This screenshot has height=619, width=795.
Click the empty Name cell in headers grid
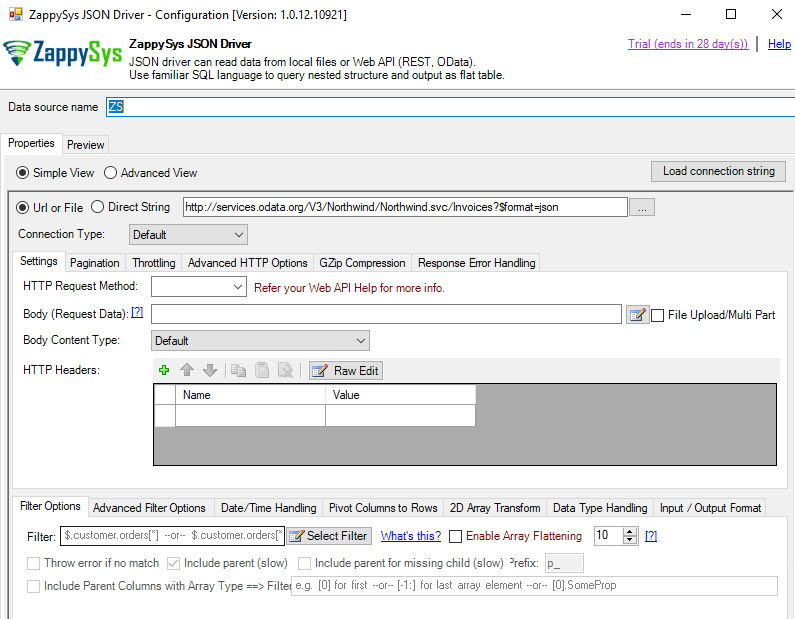[250, 416]
